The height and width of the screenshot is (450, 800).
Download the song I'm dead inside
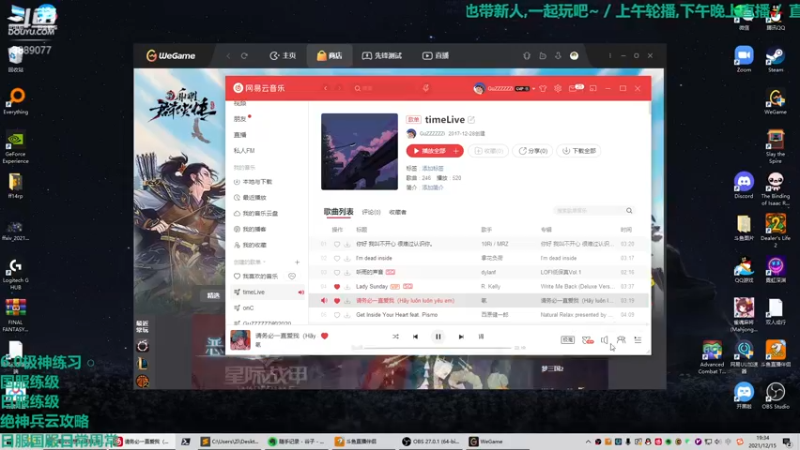347,258
